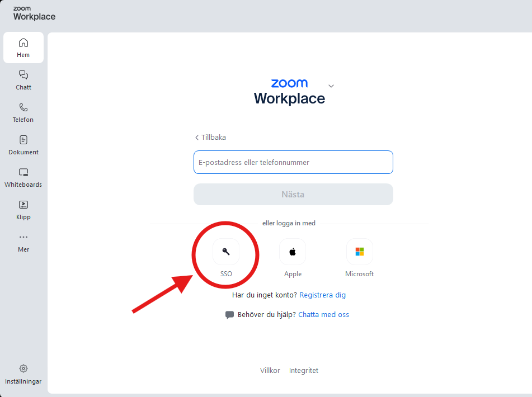Sign in with the SSO key icon
This screenshot has height=397, width=532.
click(x=226, y=252)
